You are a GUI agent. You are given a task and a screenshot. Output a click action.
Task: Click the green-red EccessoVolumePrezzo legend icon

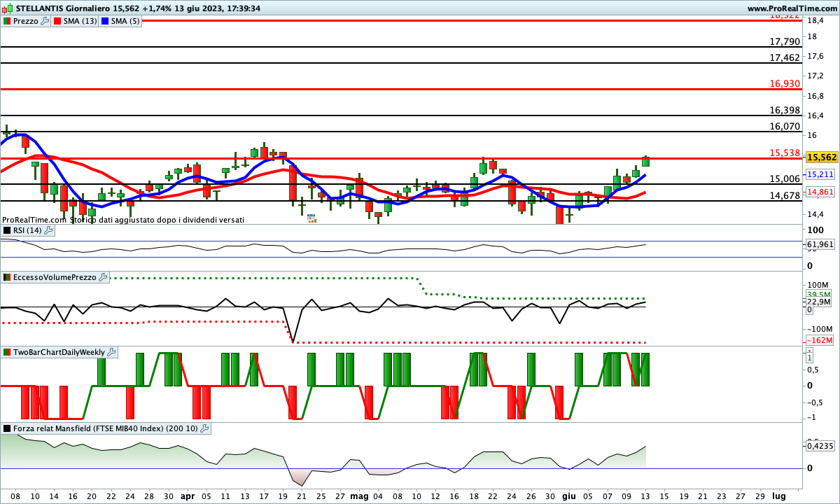point(7,278)
